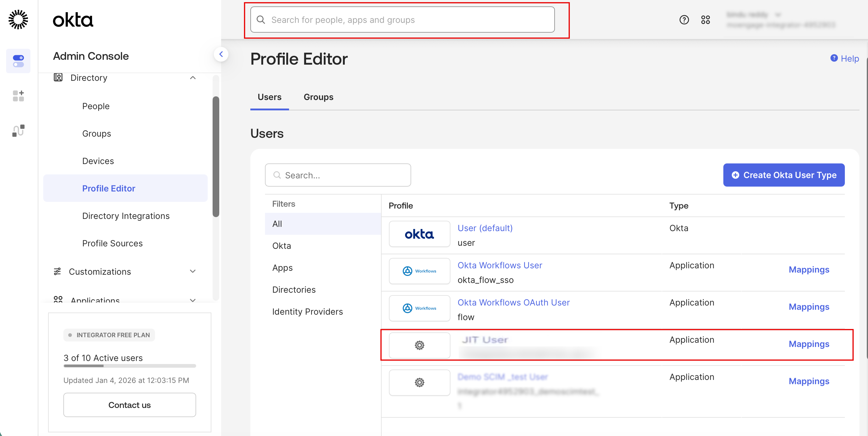The image size is (868, 436).
Task: Open the add apps grid icon in rail
Action: [18, 96]
